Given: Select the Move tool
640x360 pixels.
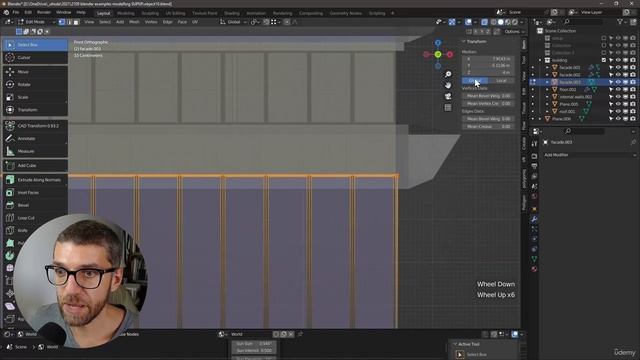Looking at the screenshot, I should [x=35, y=72].
